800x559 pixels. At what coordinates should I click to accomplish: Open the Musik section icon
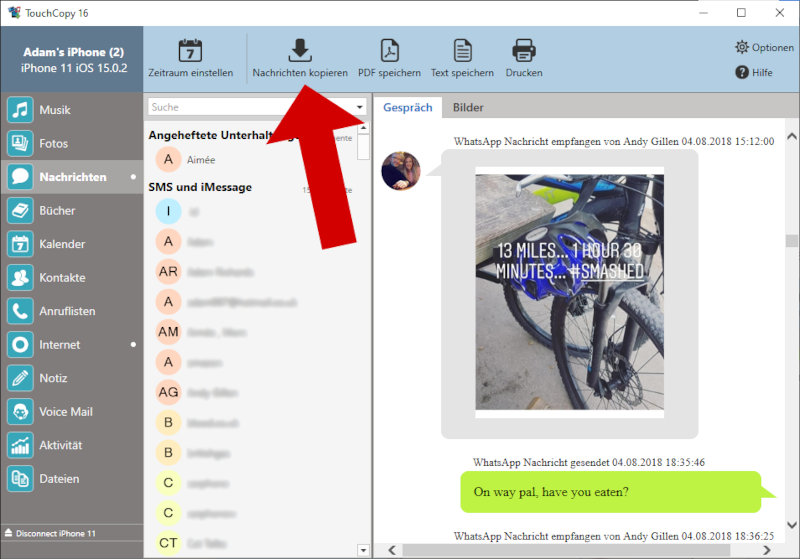pyautogui.click(x=20, y=110)
